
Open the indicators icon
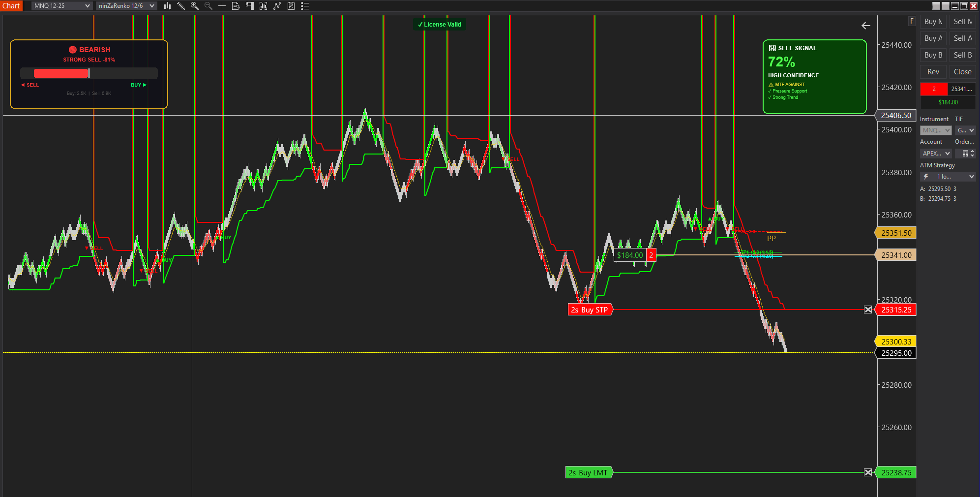pyautogui.click(x=277, y=6)
